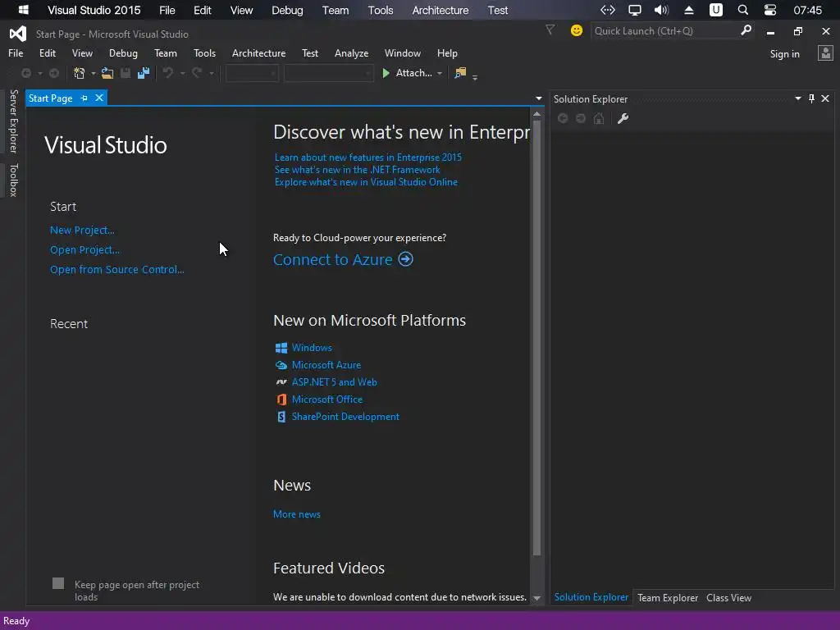Check Keep page open after project loads
The width and height of the screenshot is (840, 630).
(x=58, y=583)
